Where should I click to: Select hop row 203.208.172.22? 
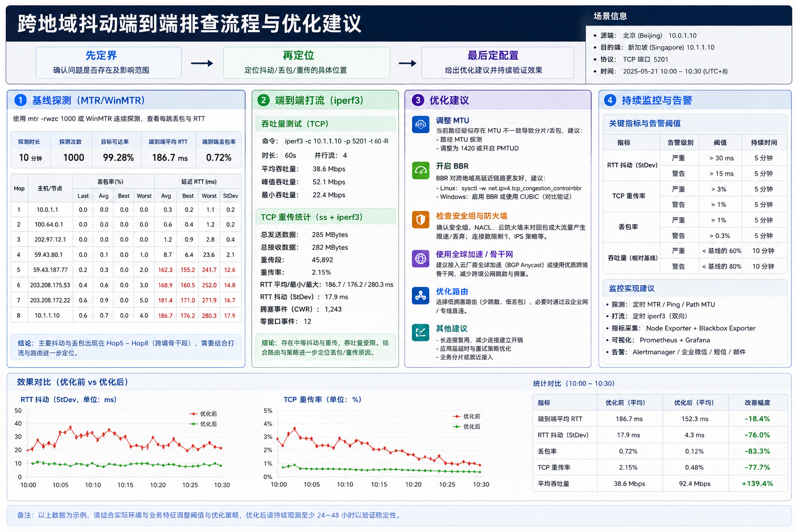coord(126,300)
